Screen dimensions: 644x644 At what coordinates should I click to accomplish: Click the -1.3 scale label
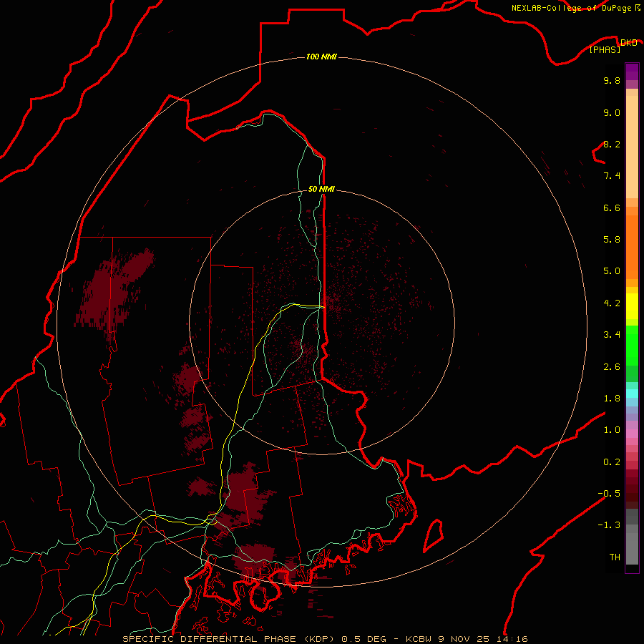[609, 525]
